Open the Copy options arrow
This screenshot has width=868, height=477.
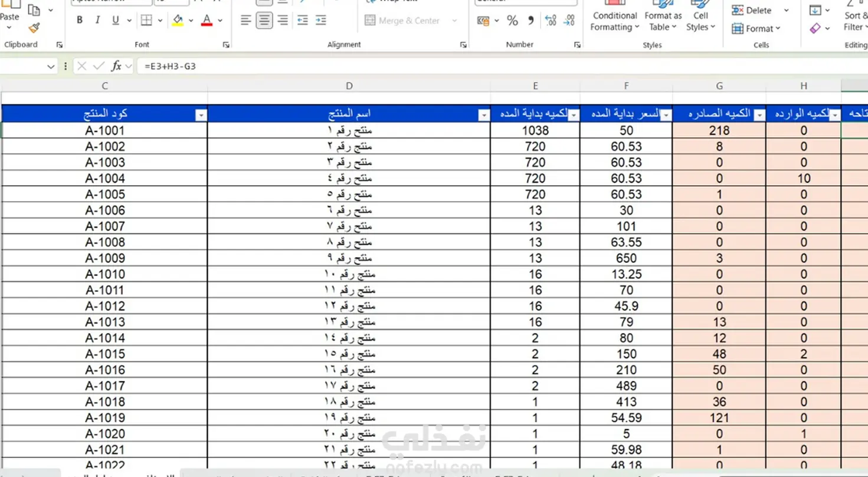click(x=50, y=10)
